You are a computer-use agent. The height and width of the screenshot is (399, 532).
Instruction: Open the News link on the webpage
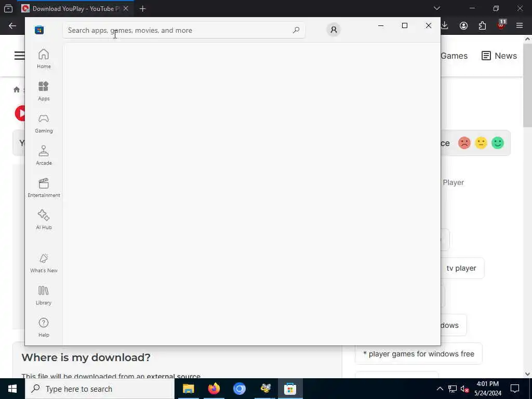click(499, 56)
